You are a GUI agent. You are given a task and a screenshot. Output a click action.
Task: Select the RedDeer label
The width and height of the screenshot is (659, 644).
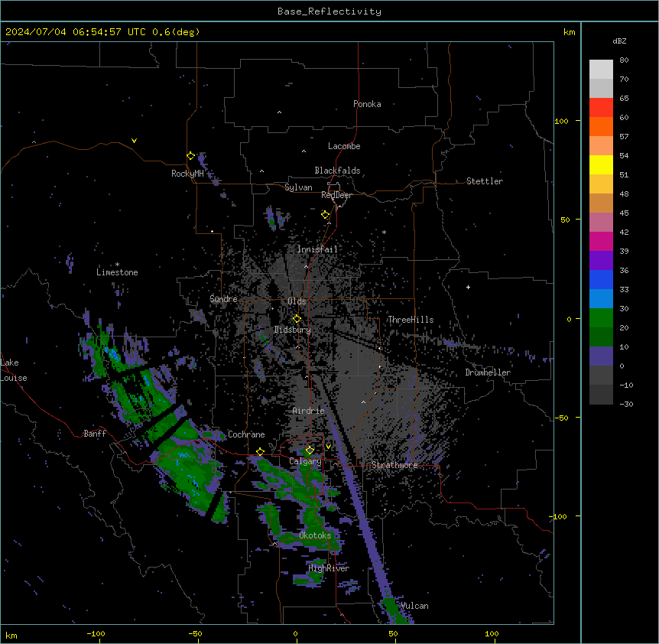pos(336,195)
